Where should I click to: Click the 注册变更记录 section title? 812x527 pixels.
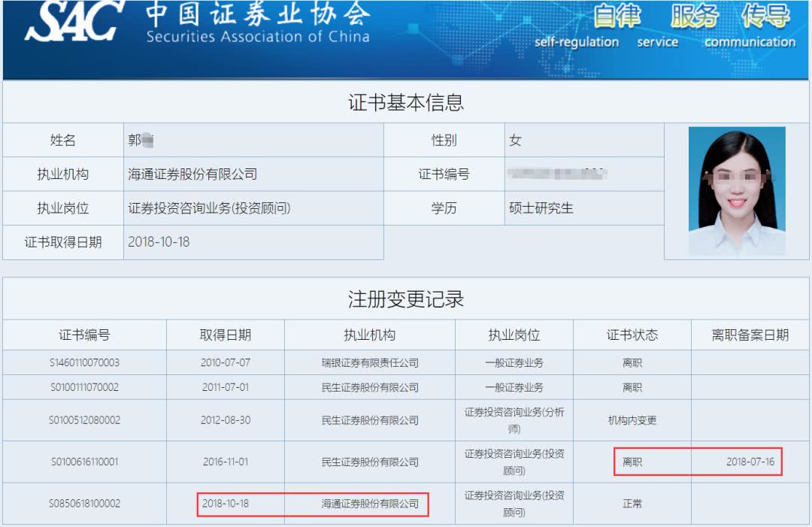pos(406,299)
